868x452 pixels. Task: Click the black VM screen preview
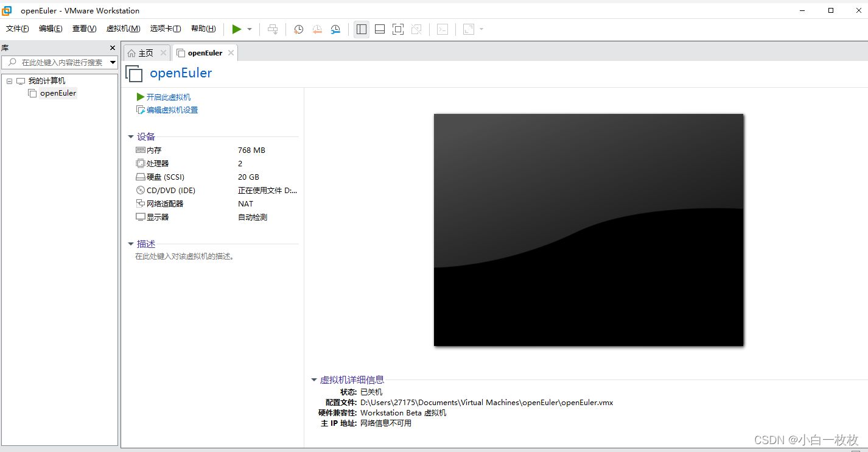589,230
